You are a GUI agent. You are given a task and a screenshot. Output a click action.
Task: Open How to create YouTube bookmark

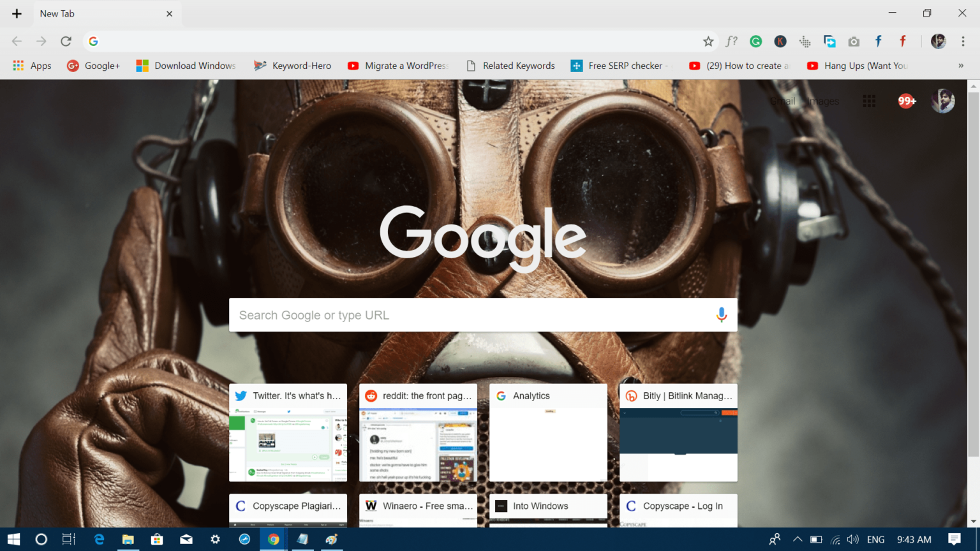(x=739, y=66)
